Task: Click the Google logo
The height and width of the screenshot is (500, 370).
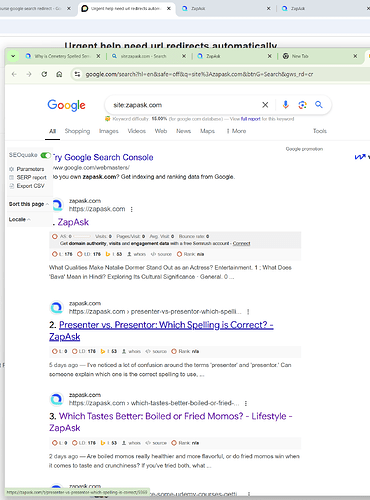Action: [x=66, y=105]
